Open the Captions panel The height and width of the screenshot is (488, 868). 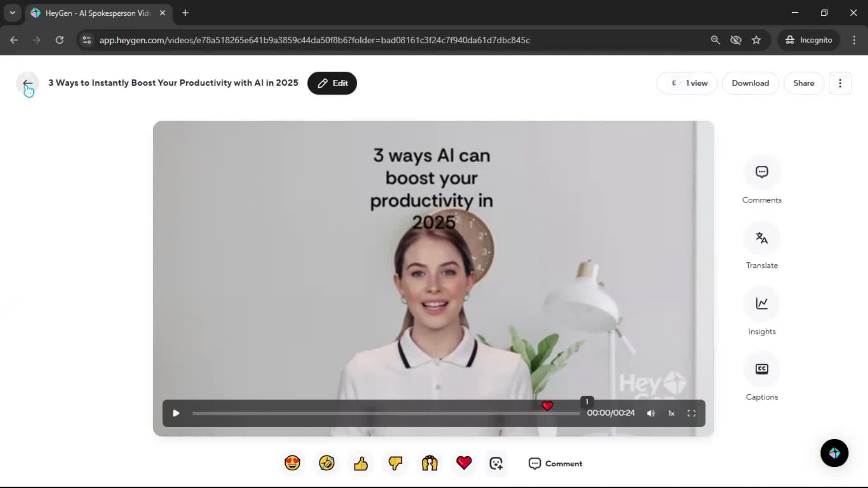(x=762, y=369)
